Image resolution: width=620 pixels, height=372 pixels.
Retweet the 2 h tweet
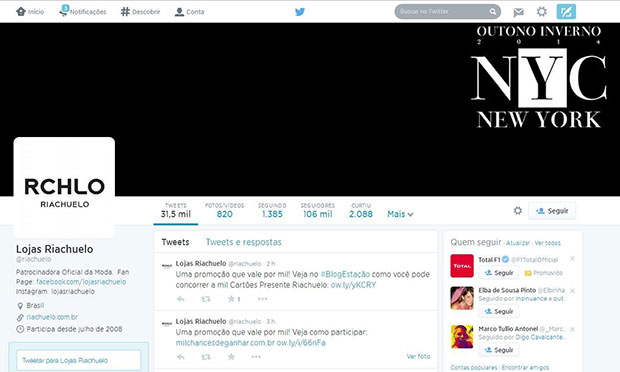[206, 299]
